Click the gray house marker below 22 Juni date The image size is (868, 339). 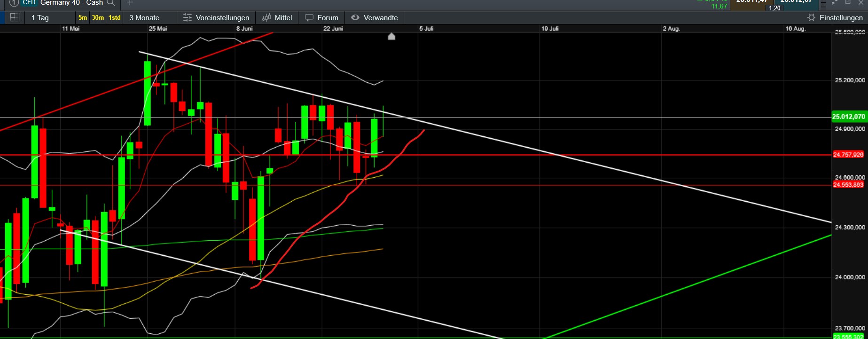click(x=391, y=36)
